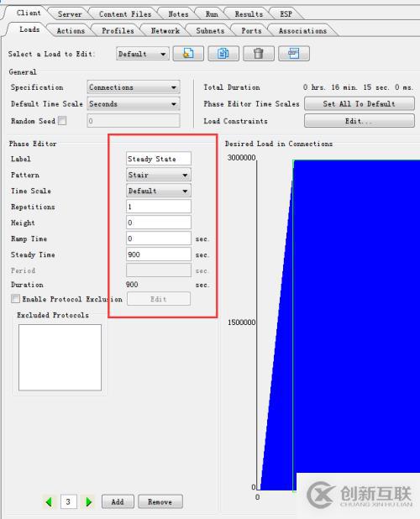The image size is (420, 519).
Task: Delete the load with the trash icon
Action: [259, 54]
